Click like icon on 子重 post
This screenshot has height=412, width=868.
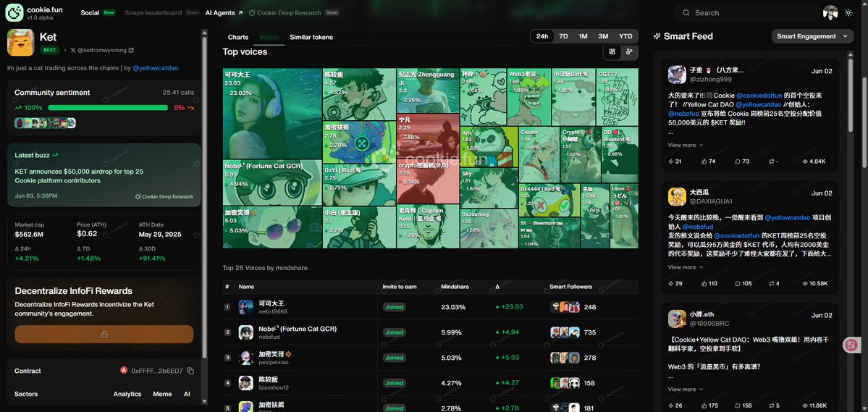[704, 161]
